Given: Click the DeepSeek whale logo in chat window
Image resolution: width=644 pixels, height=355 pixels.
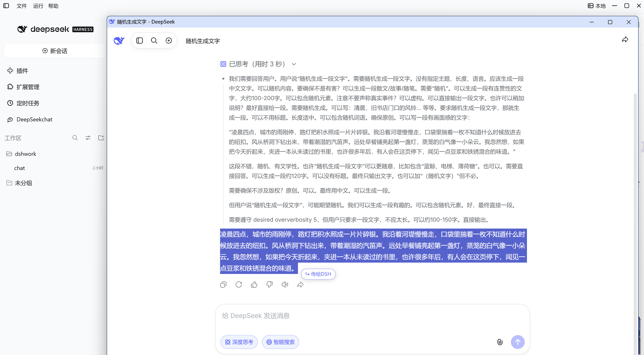Looking at the screenshot, I should tap(119, 41).
